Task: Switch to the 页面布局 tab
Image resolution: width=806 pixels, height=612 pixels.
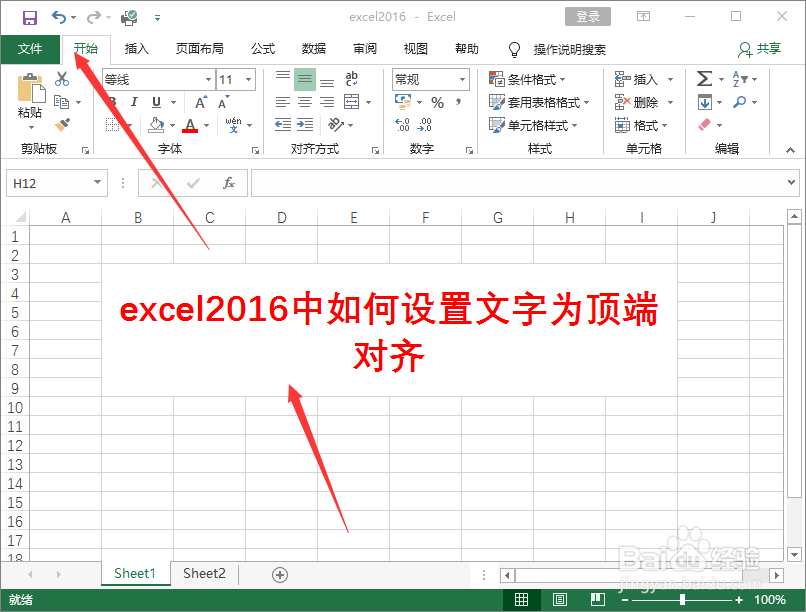Action: click(x=199, y=49)
